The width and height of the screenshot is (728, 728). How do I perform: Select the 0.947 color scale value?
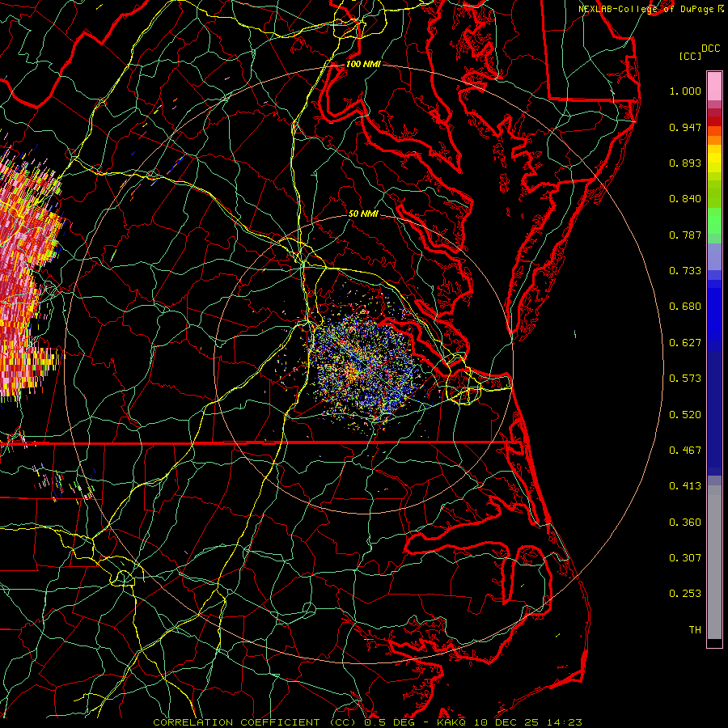point(685,127)
